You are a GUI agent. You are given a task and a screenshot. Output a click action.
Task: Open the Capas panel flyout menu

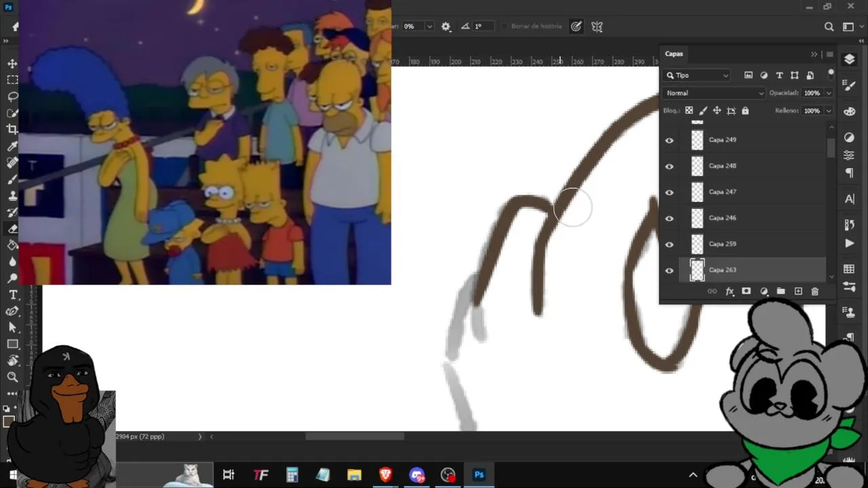coord(829,54)
